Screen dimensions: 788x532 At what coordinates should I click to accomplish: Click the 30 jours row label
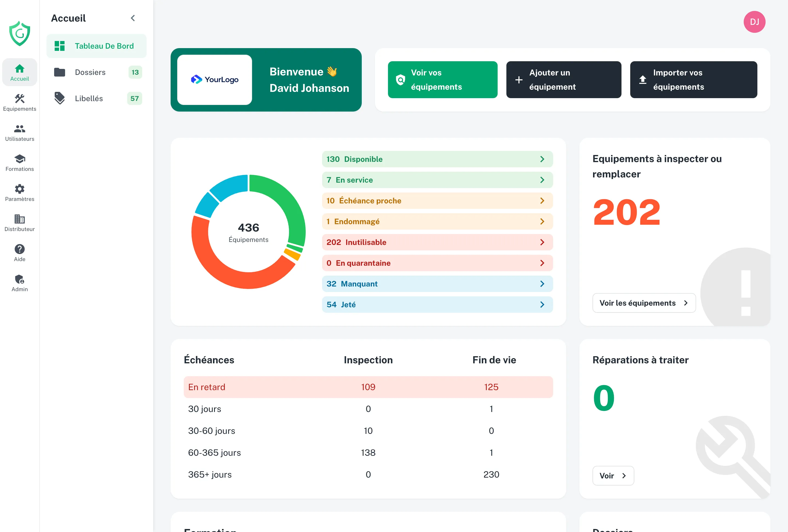click(205, 409)
